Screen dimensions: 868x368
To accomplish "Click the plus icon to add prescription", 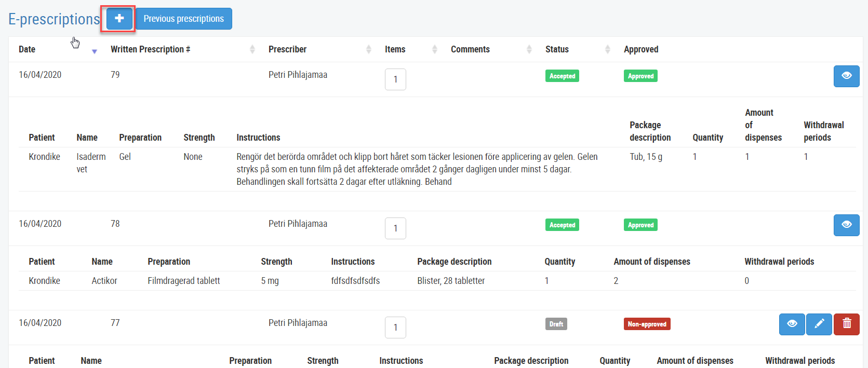I will tap(119, 19).
